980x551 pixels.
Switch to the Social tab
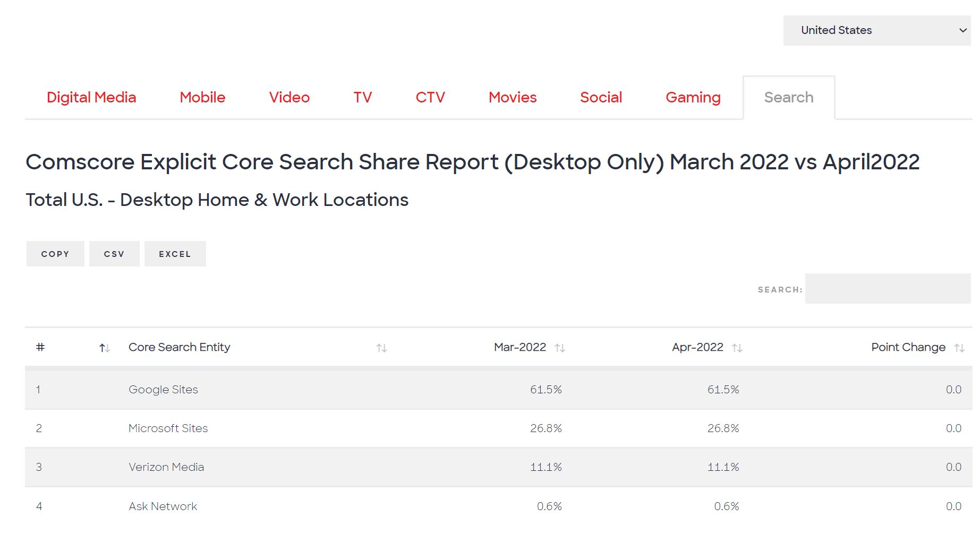tap(601, 97)
